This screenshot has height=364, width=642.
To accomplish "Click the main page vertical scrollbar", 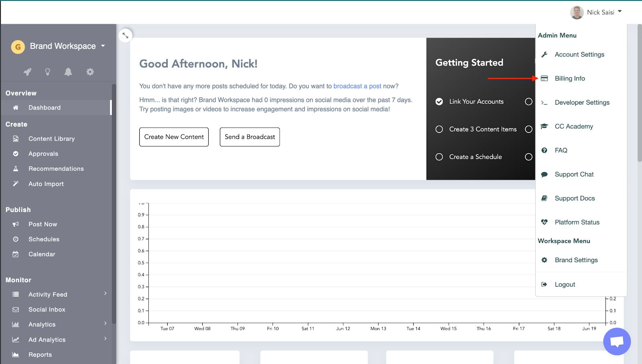I will coord(640,93).
